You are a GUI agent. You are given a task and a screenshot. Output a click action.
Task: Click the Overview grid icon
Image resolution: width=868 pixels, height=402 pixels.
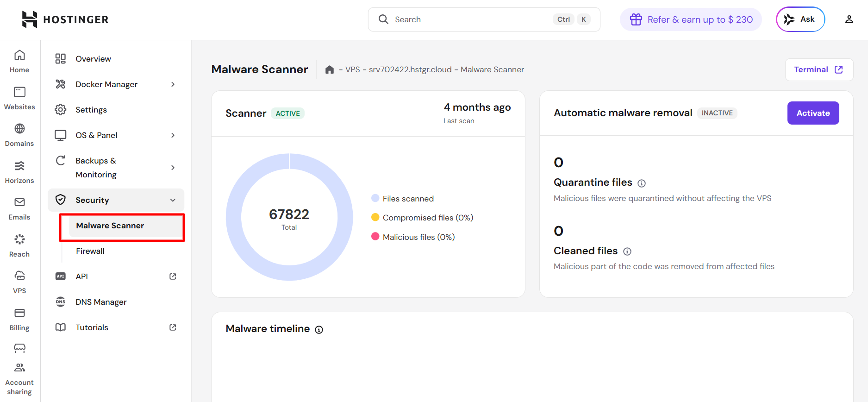tap(61, 59)
